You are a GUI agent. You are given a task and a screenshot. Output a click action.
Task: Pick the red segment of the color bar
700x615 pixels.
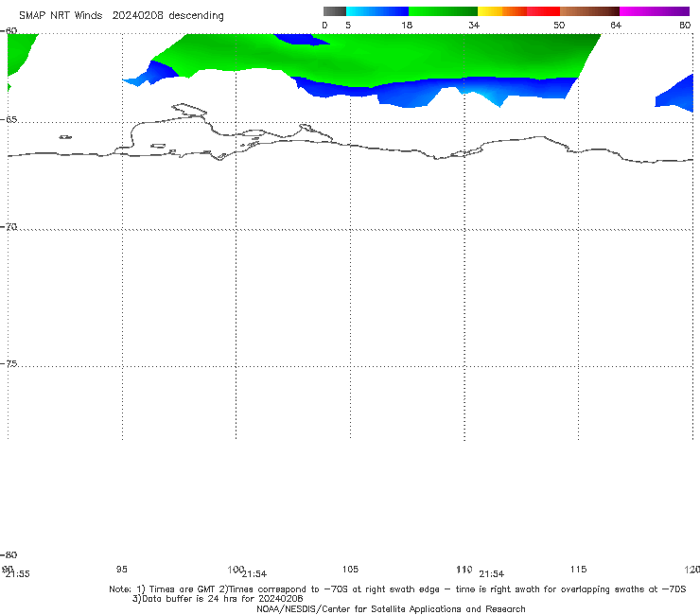pos(543,11)
